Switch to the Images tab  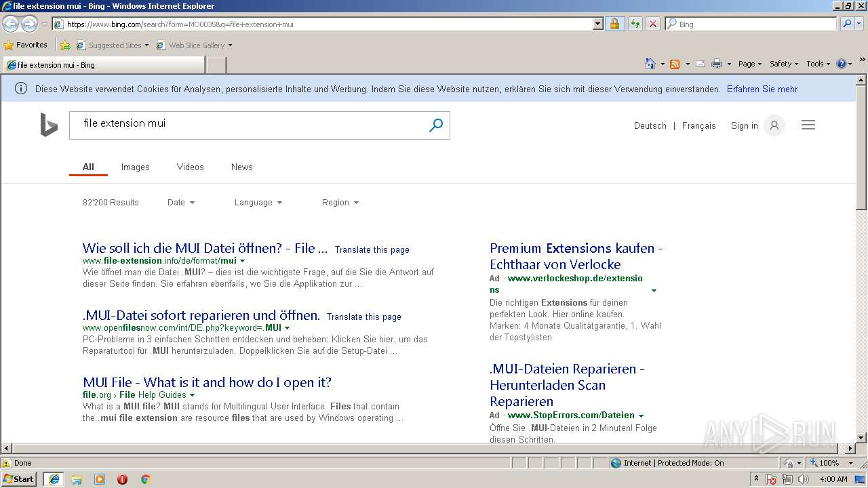(136, 167)
